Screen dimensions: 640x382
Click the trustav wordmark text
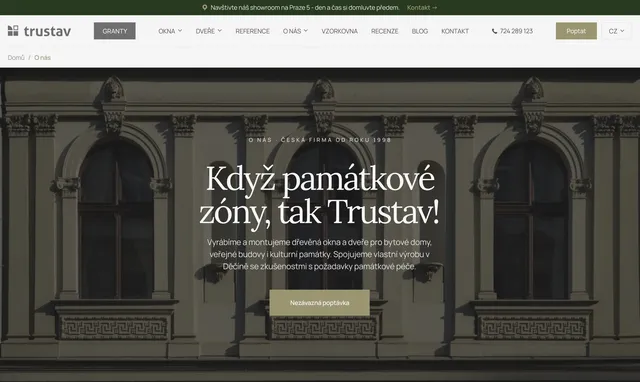click(47, 31)
